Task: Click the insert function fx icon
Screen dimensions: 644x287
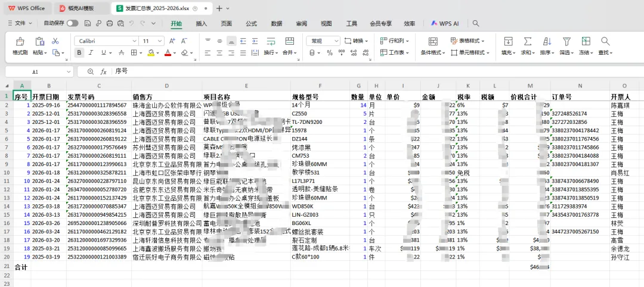Action: (x=104, y=71)
